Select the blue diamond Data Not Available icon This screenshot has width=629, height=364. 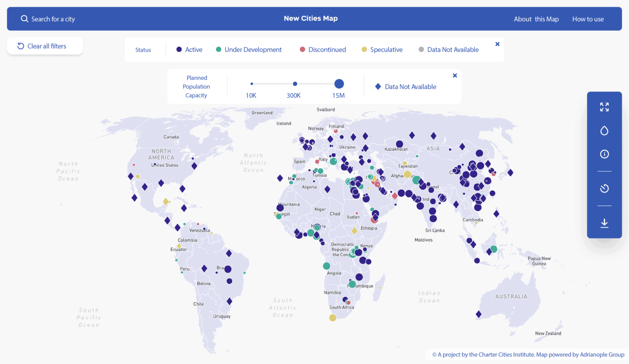378,86
